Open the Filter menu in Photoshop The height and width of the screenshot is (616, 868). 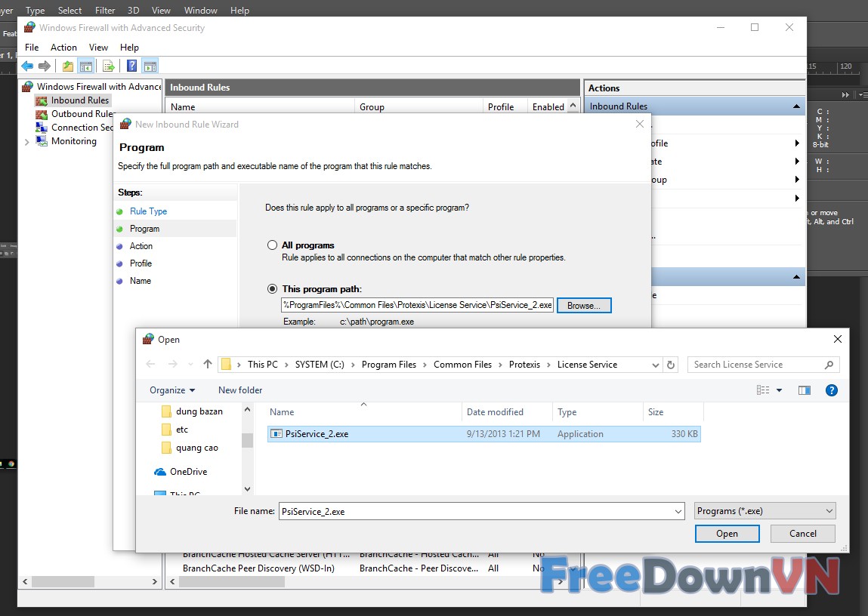tap(105, 11)
